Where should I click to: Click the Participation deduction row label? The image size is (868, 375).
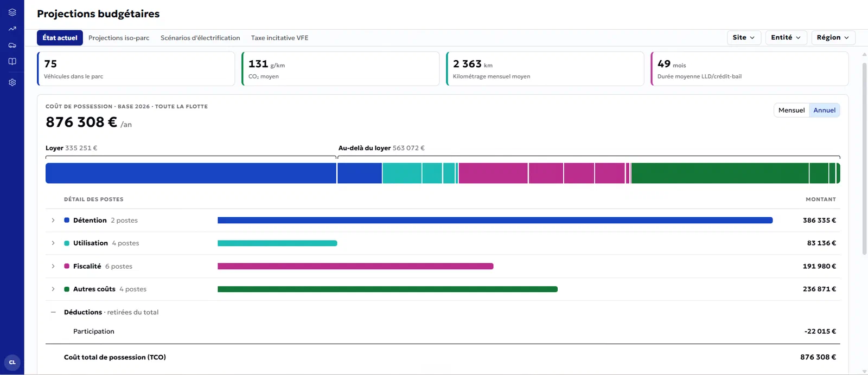click(94, 332)
